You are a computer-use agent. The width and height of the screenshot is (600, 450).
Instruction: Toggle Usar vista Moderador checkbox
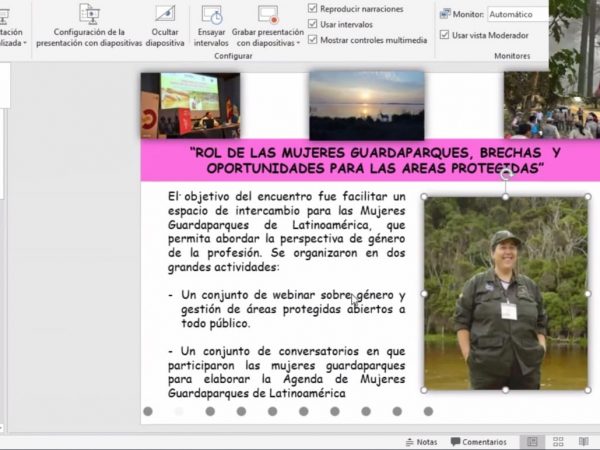(444, 35)
